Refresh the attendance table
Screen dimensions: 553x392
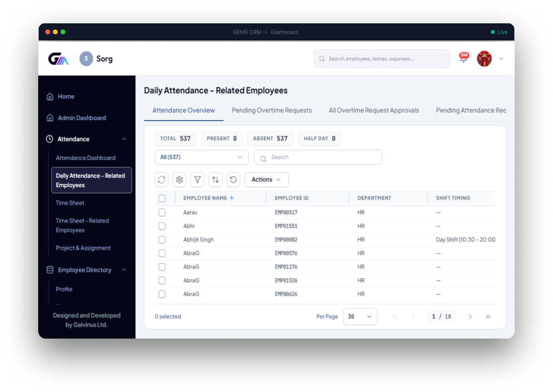[162, 180]
